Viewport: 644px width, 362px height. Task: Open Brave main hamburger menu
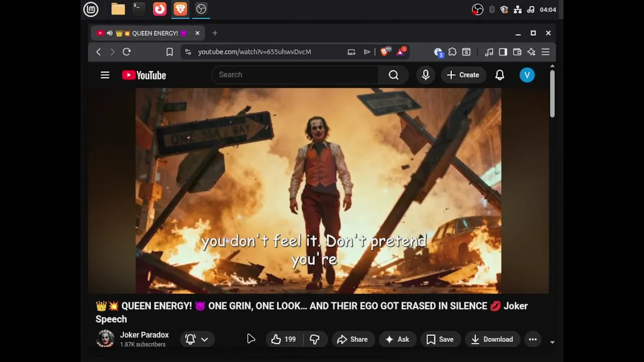tap(545, 52)
